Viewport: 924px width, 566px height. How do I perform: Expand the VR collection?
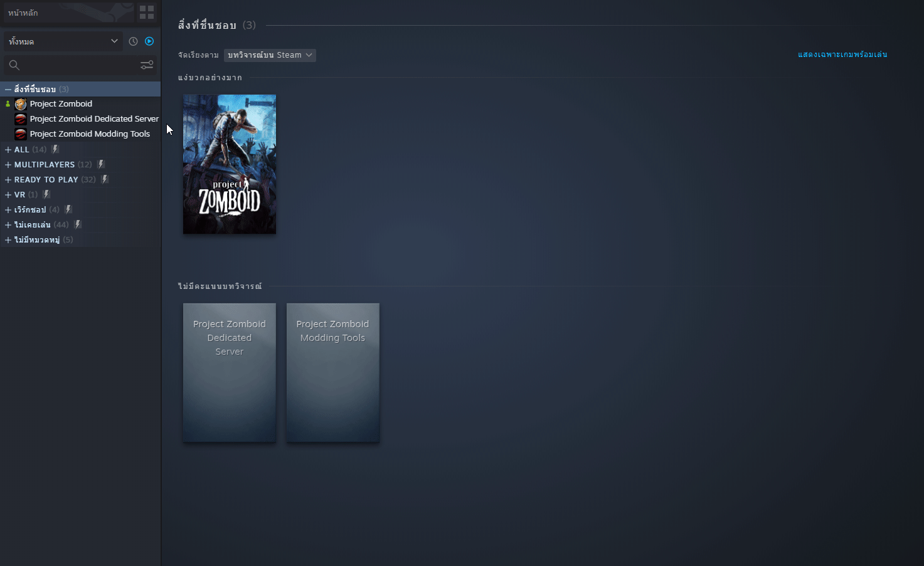coord(8,195)
